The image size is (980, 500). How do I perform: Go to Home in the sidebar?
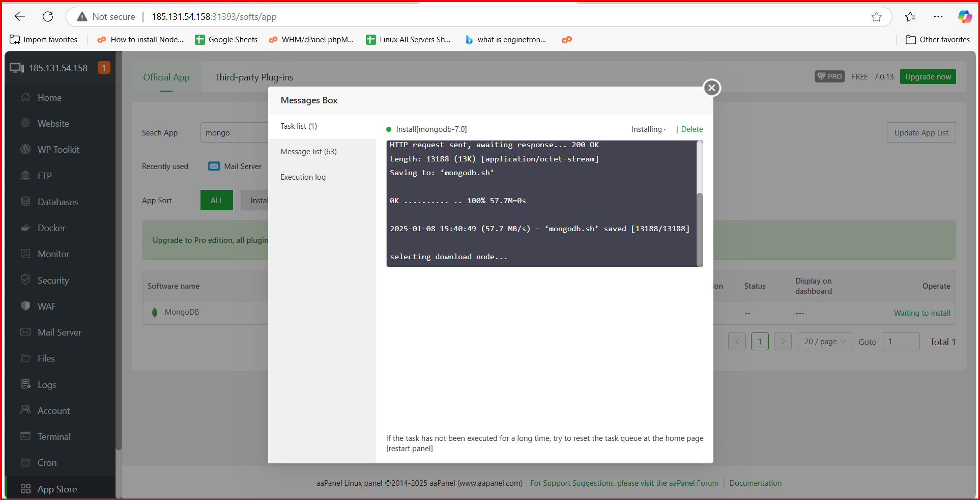pos(49,98)
